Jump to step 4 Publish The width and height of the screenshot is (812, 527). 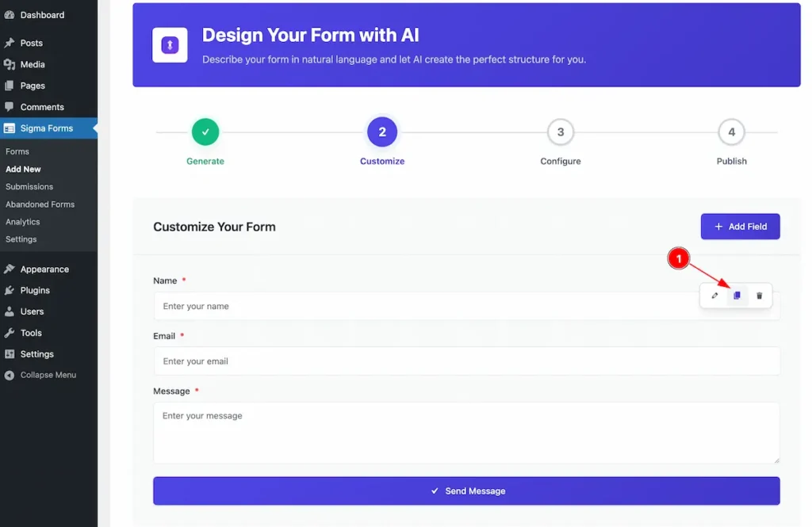(x=731, y=132)
